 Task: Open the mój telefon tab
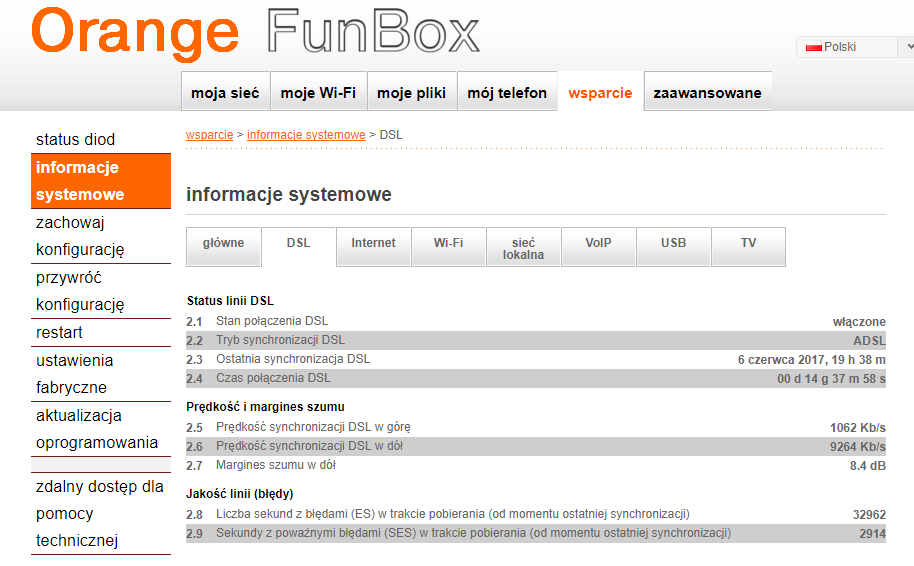(507, 92)
